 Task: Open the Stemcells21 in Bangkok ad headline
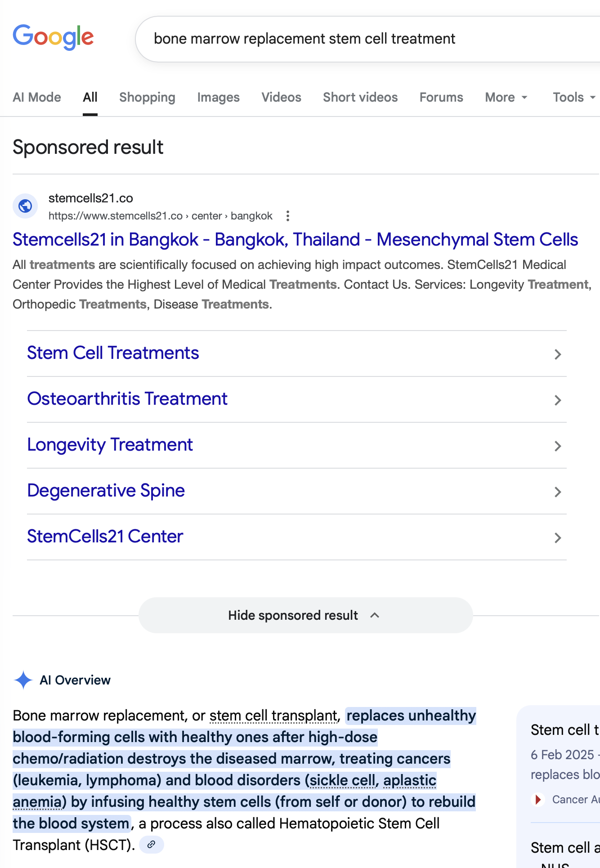[295, 240]
